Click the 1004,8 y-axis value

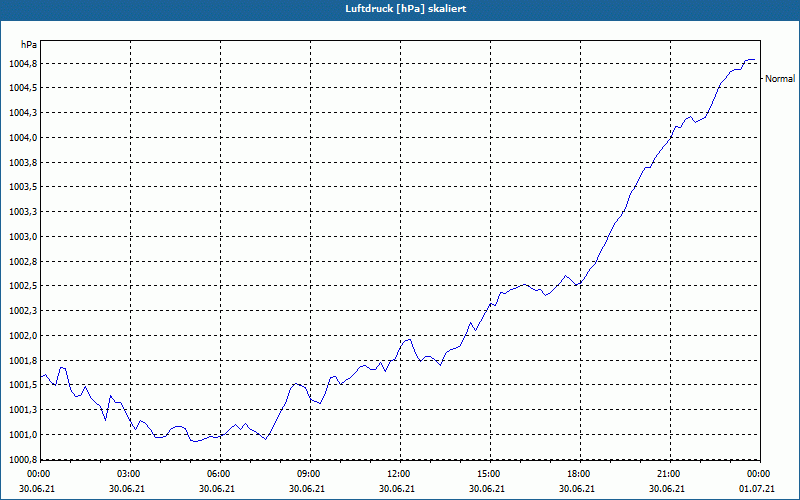pos(23,64)
